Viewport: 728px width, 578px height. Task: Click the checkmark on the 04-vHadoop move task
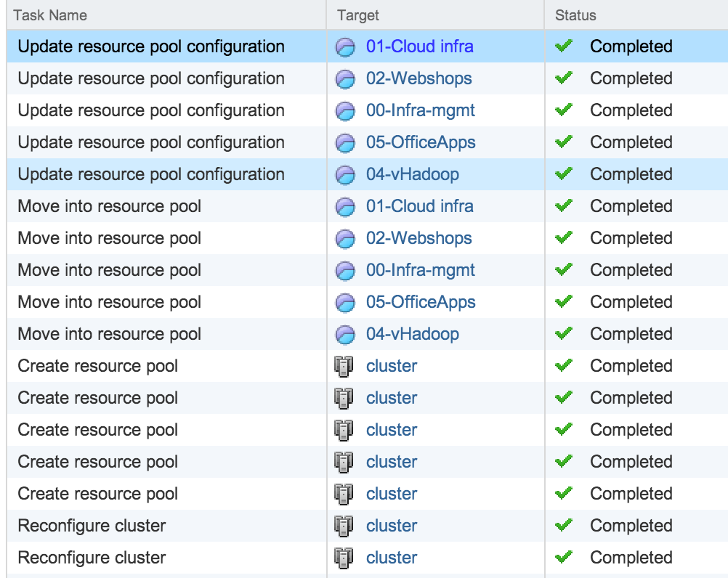coord(562,334)
